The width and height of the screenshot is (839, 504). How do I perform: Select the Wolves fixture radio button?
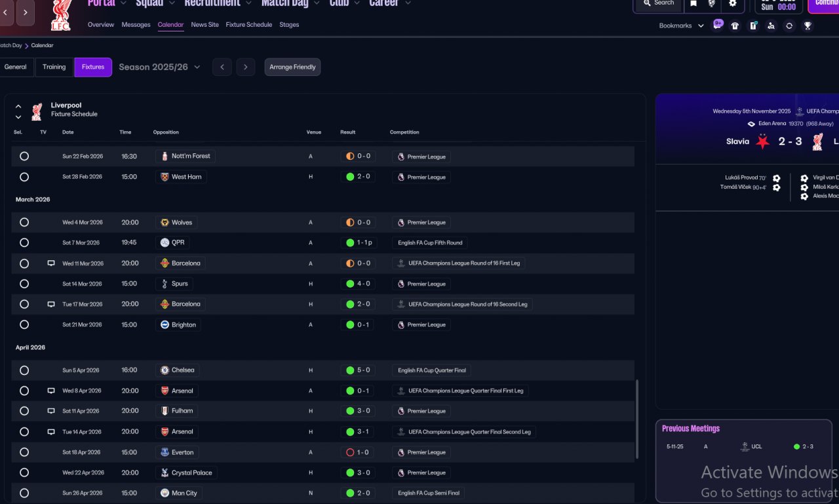pyautogui.click(x=24, y=223)
